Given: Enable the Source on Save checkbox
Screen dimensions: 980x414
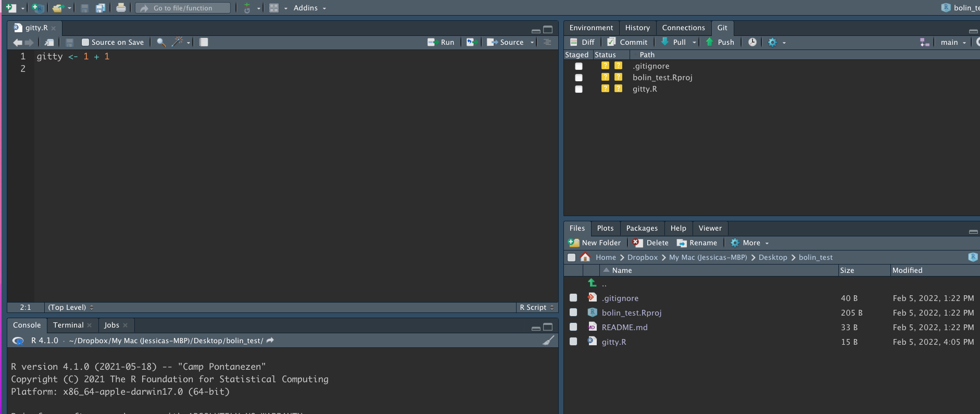Looking at the screenshot, I should (85, 42).
